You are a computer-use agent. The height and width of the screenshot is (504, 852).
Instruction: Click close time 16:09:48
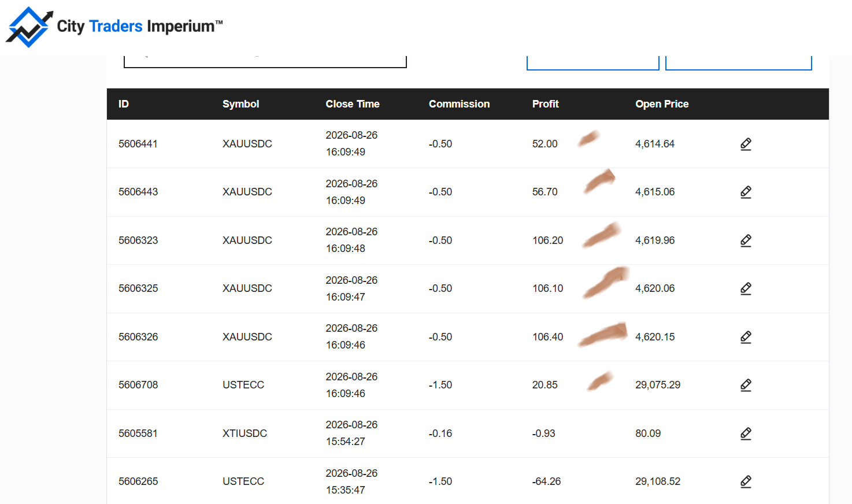pyautogui.click(x=346, y=249)
